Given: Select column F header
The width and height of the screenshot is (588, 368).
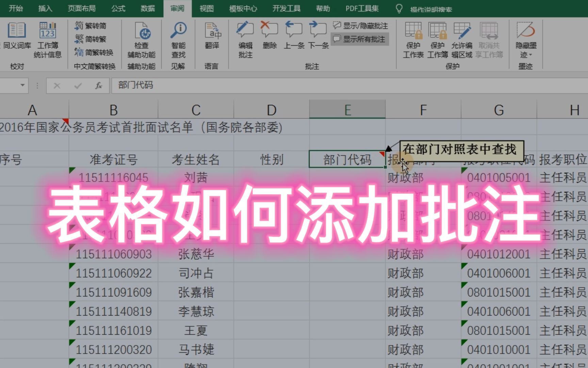Looking at the screenshot, I should [x=423, y=110].
